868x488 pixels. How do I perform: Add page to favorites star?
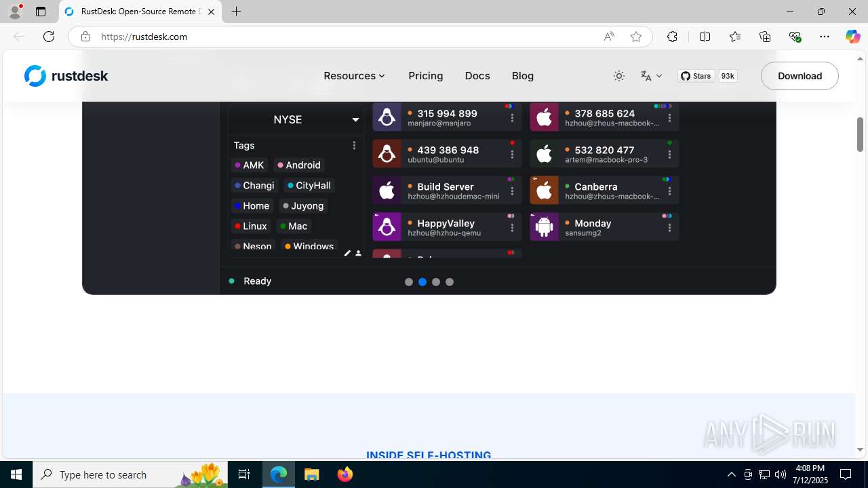tap(636, 37)
